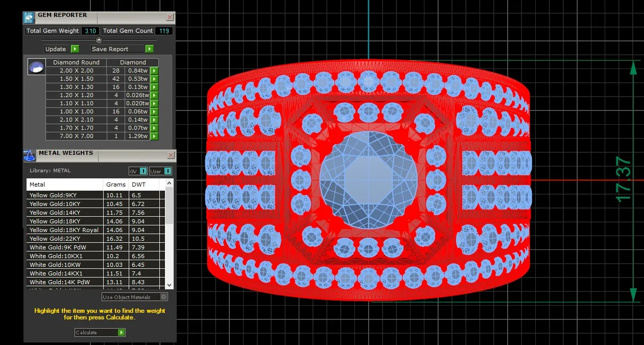The image size is (644, 345).
Task: Select the Yellow Gold:9KY row
Action: [96, 195]
